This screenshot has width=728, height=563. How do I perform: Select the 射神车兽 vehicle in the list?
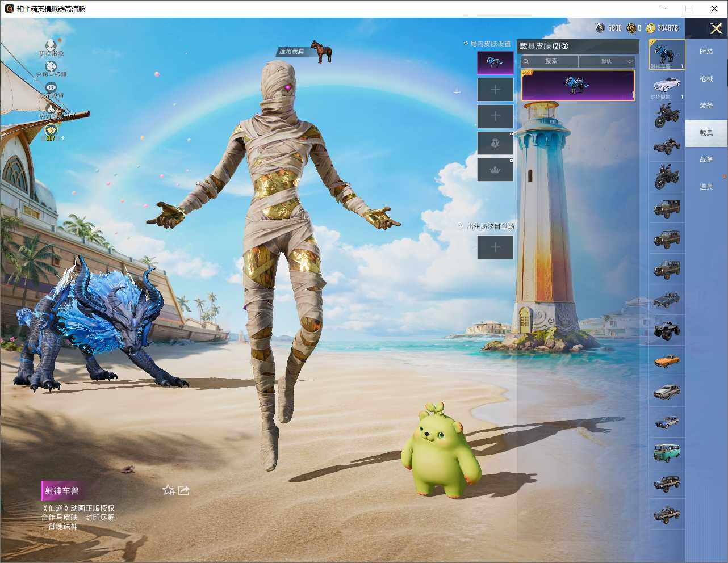667,54
